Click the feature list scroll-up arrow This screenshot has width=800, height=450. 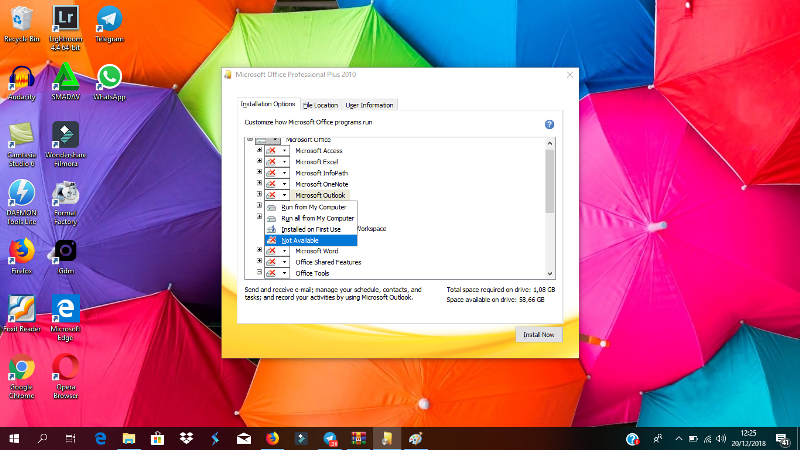pos(549,143)
